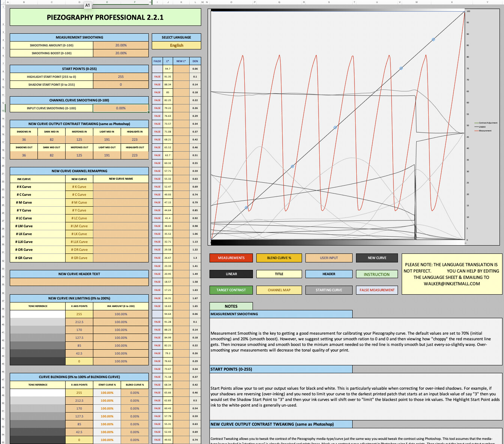Image resolution: width=504 pixels, height=444 pixels.
Task: Click the LINEAR black legend cell
Action: (231, 274)
